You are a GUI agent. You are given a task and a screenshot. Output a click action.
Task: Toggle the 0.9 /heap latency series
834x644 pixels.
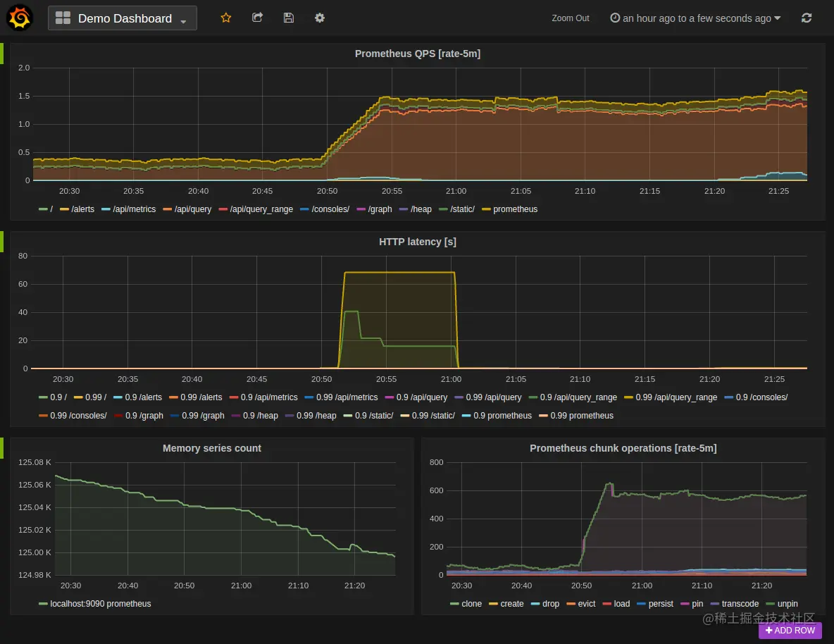tap(261, 415)
